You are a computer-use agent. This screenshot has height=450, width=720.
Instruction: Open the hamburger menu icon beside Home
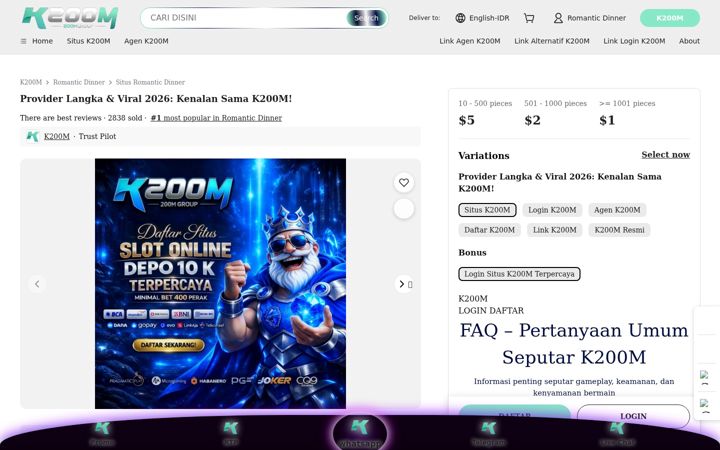[x=23, y=41]
